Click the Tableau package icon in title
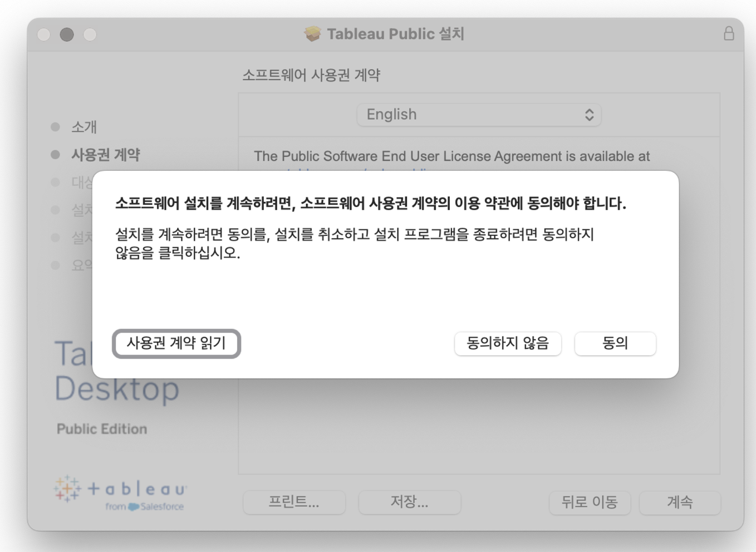This screenshot has height=552, width=756. [x=312, y=34]
